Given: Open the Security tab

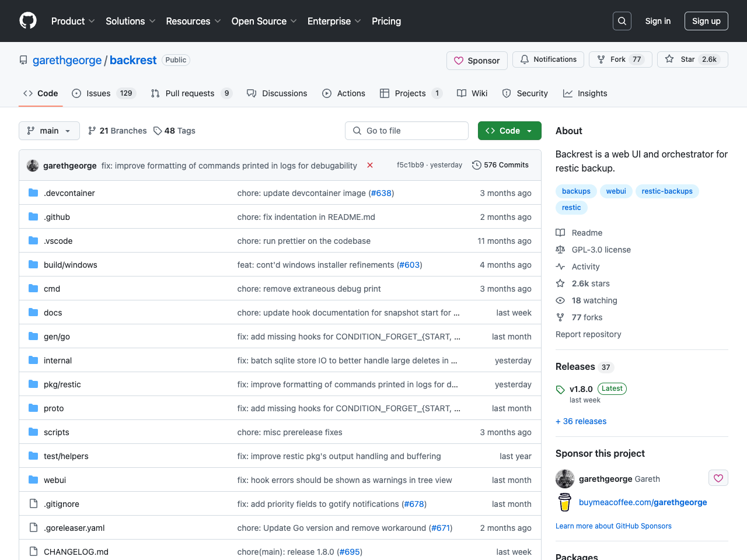Looking at the screenshot, I should 525,93.
